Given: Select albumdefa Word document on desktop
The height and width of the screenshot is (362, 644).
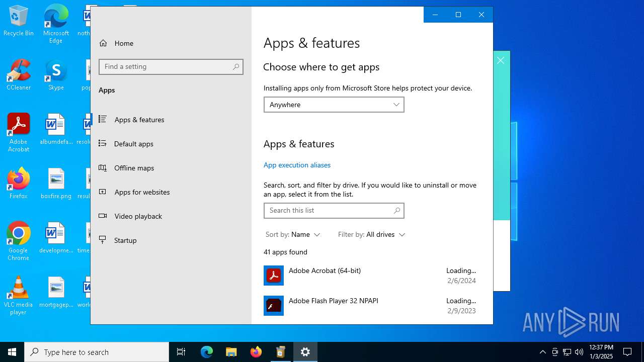Looking at the screenshot, I should point(56,129).
